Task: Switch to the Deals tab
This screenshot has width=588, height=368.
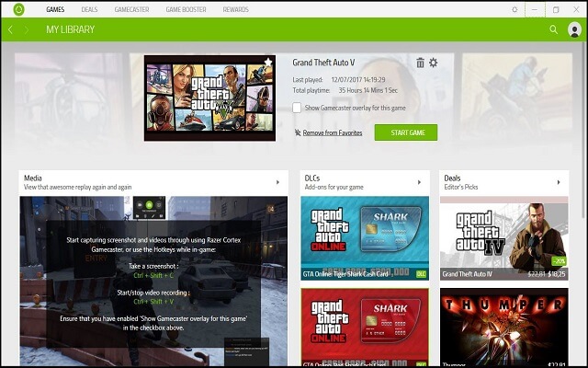Action: (89, 9)
